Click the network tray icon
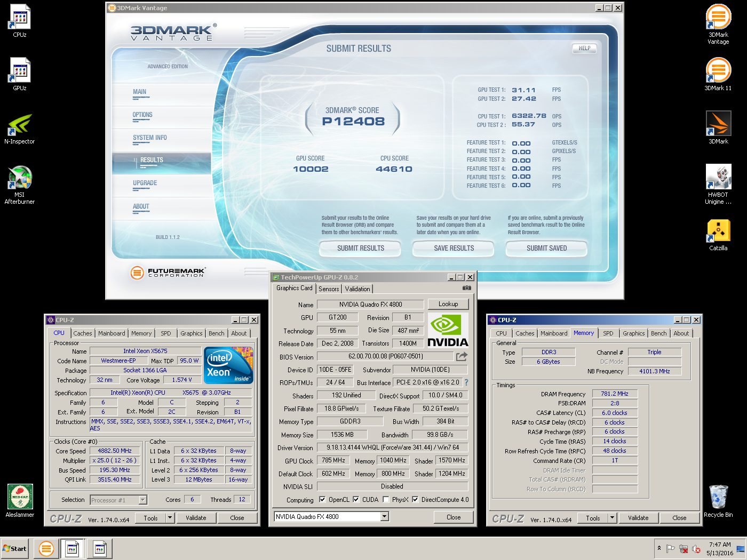 point(684,549)
